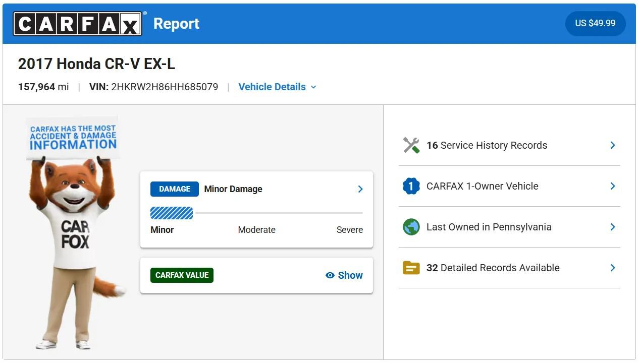Click the eye icon beside Show
The height and width of the screenshot is (364, 639).
click(330, 275)
